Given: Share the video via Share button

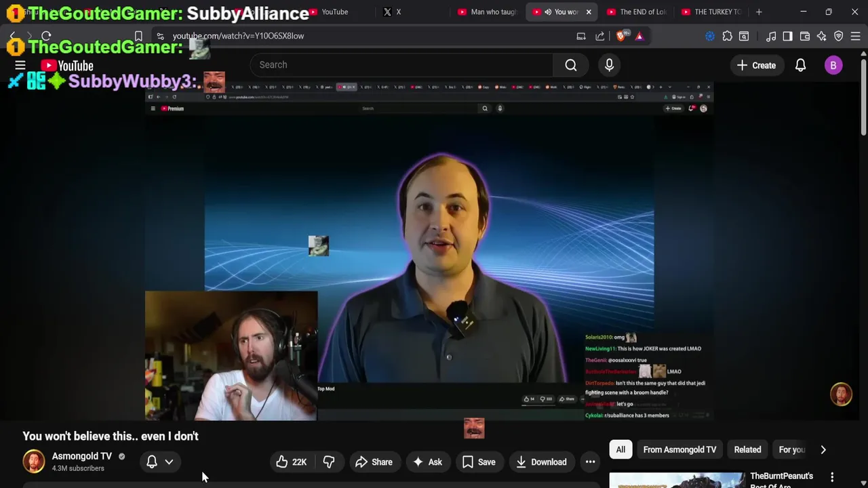Looking at the screenshot, I should (374, 462).
